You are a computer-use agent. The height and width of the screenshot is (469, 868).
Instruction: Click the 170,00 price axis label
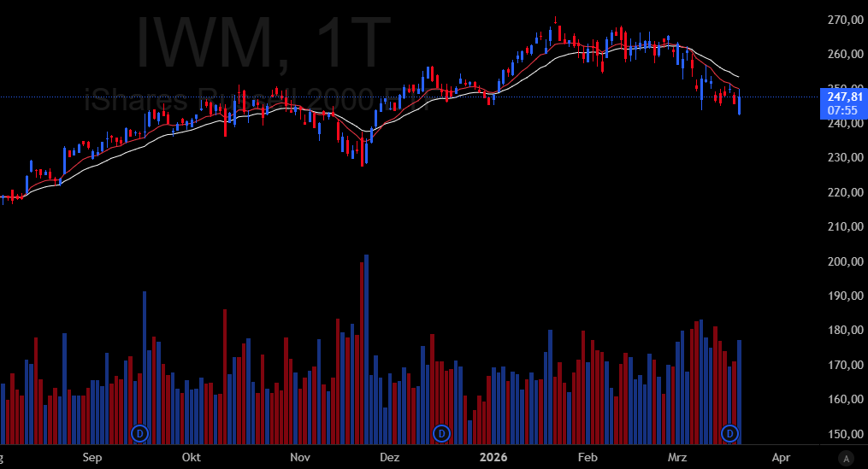(x=845, y=365)
